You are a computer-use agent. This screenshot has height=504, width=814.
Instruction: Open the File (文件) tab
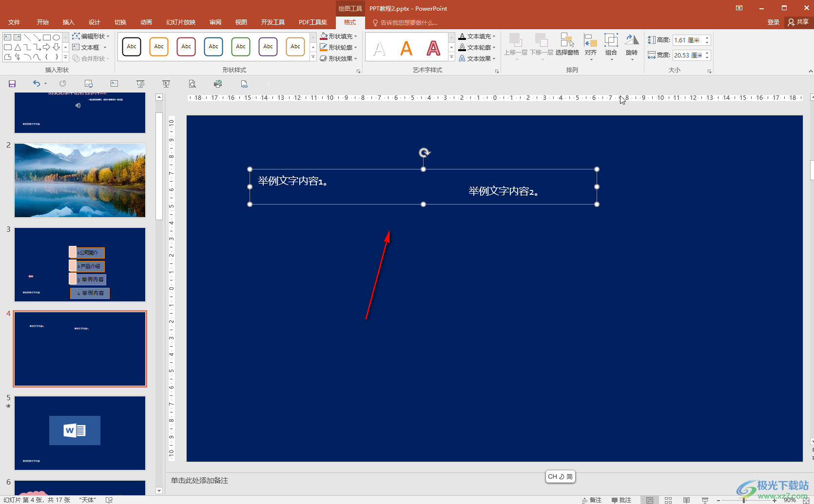(x=14, y=22)
